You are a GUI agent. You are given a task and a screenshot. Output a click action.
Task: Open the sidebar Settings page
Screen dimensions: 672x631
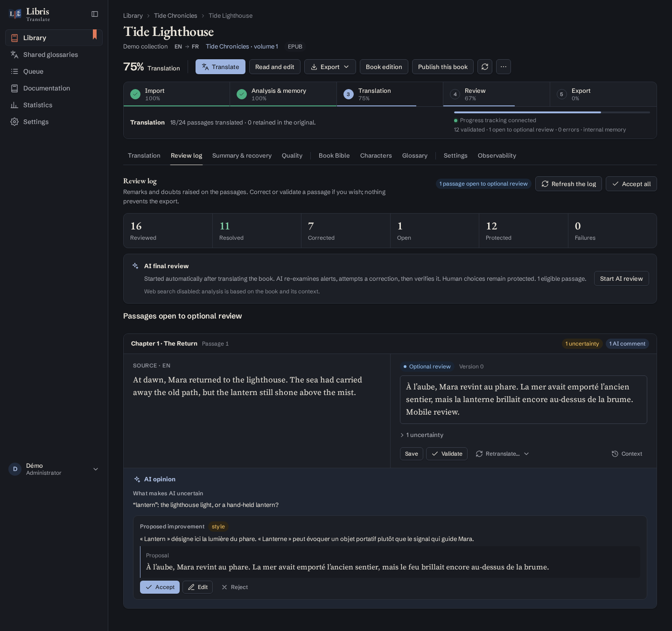(x=54, y=122)
